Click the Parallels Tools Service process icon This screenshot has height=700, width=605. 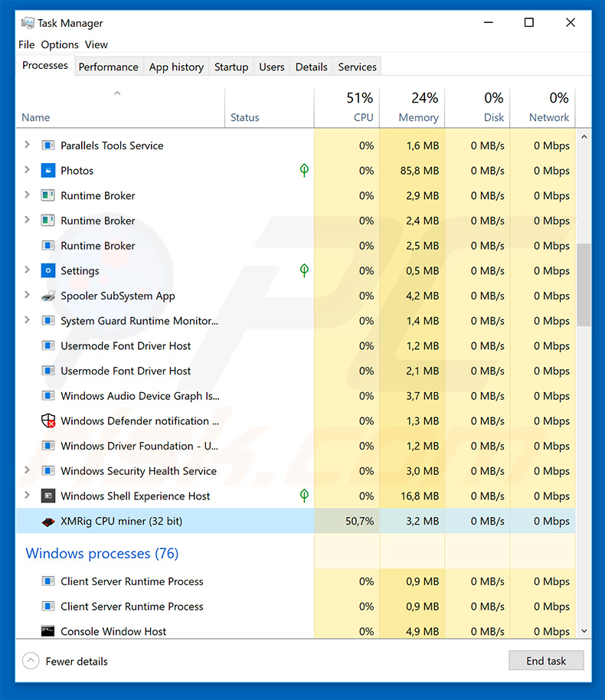(x=47, y=146)
